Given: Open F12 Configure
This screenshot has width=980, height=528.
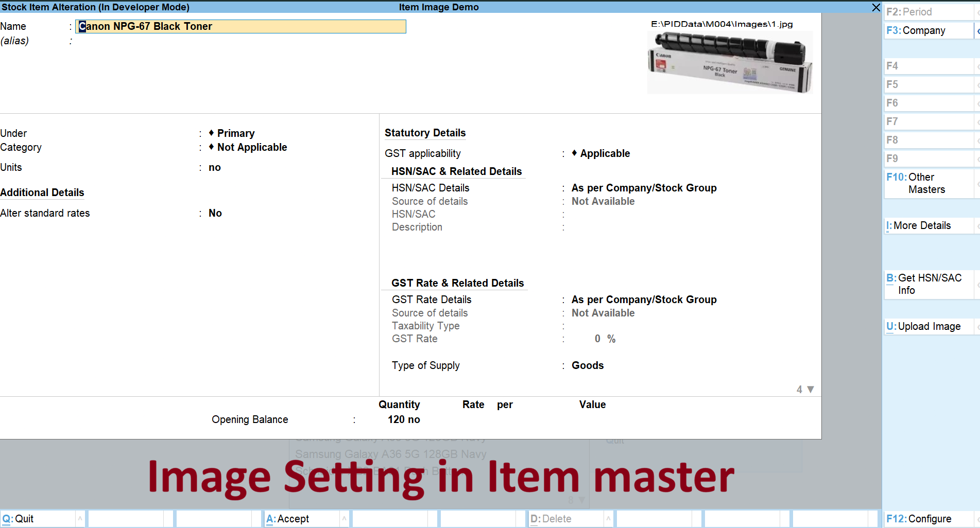Looking at the screenshot, I should click(929, 519).
